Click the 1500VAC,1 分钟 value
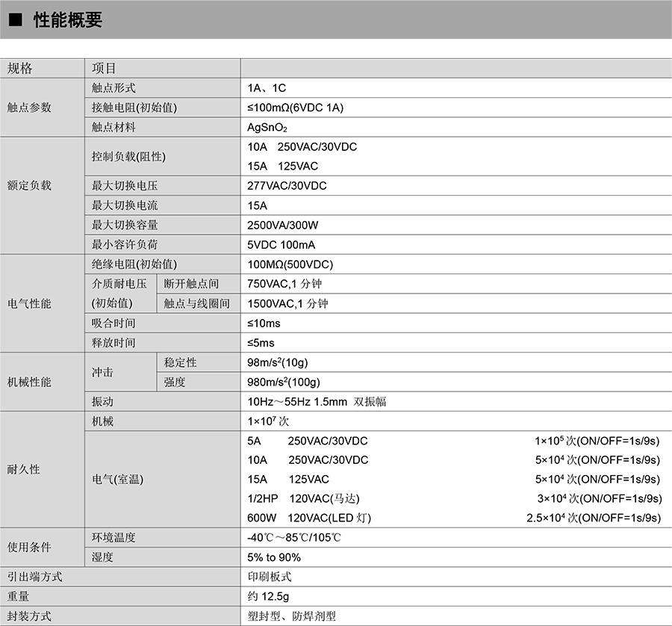The image size is (672, 626). click(x=287, y=303)
